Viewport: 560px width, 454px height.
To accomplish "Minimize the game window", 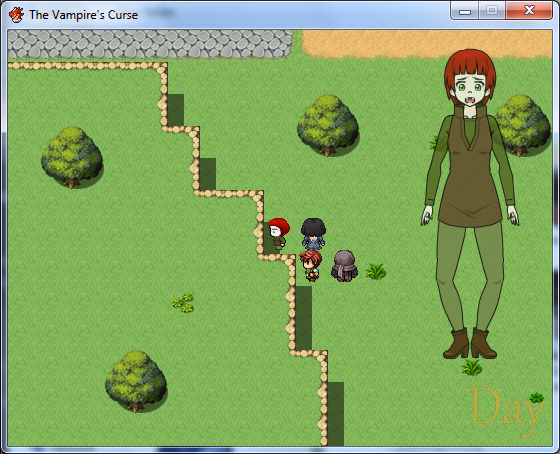I will pyautogui.click(x=465, y=11).
